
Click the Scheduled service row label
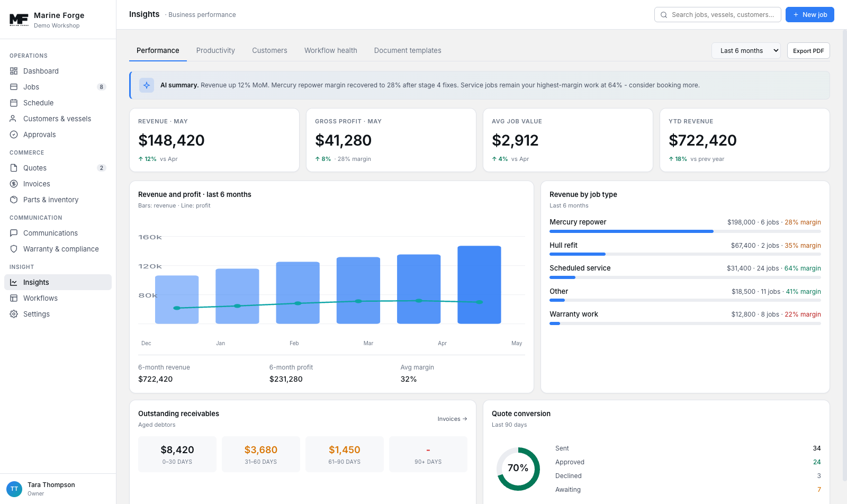click(580, 268)
